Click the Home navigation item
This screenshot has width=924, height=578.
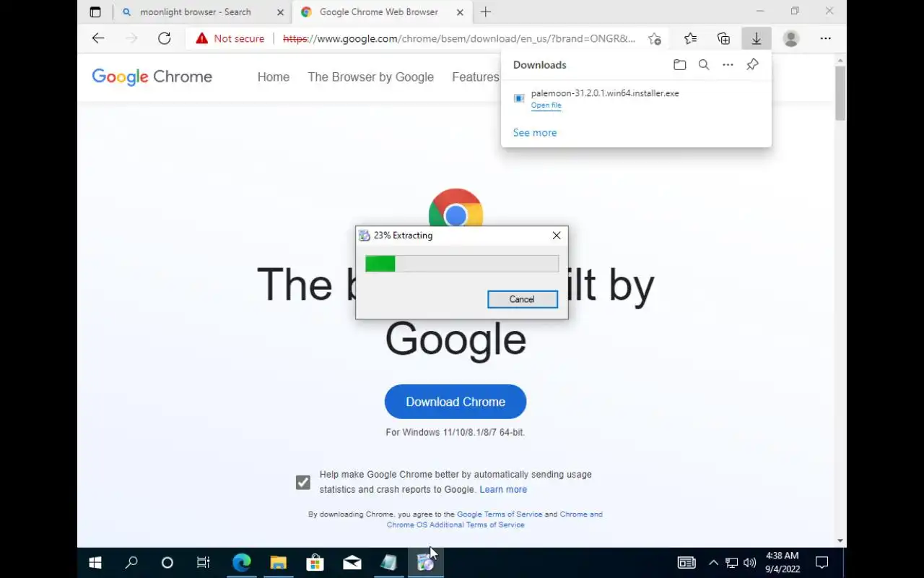pos(274,77)
